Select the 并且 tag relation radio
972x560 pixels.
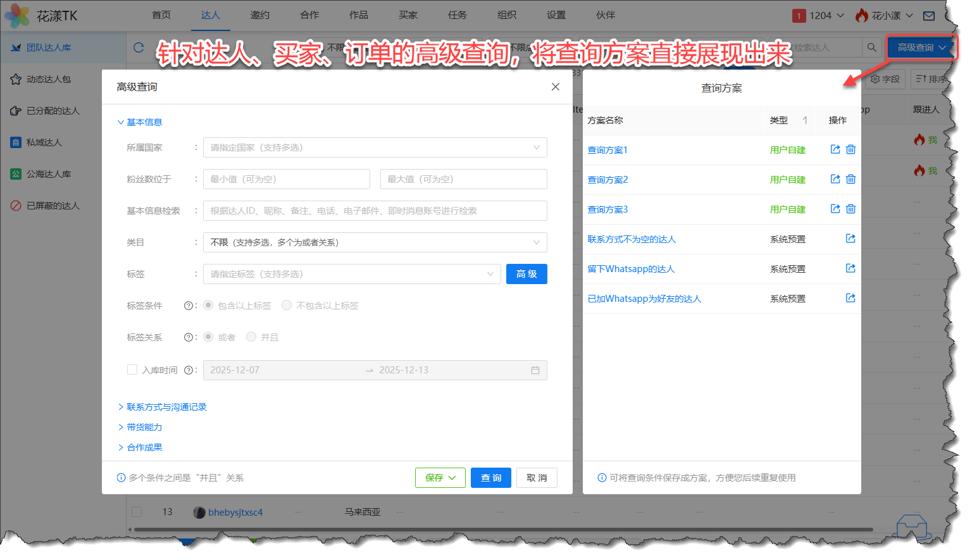click(251, 337)
